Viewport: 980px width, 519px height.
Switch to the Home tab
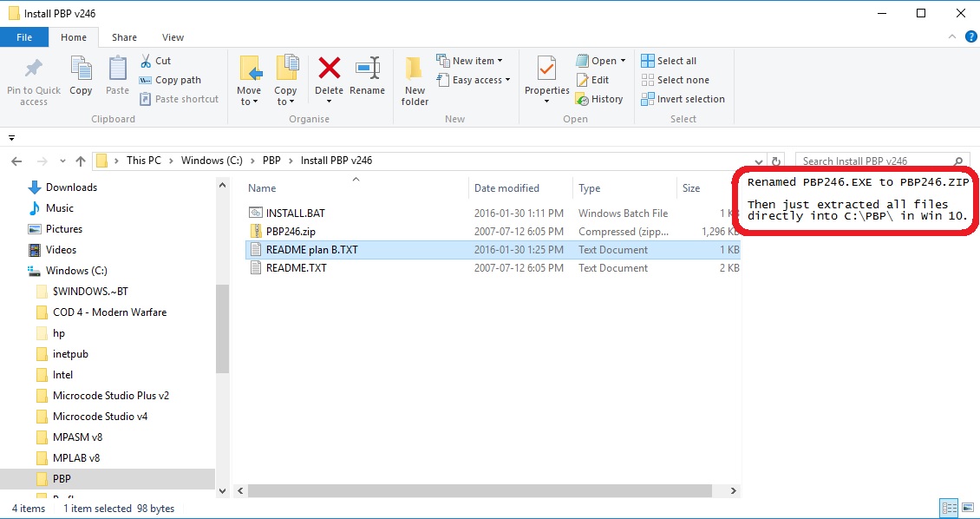74,37
